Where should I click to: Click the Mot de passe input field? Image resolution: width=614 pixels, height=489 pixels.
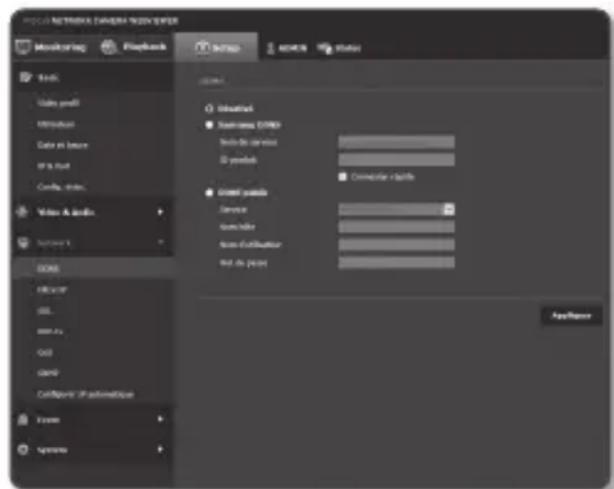(x=396, y=262)
